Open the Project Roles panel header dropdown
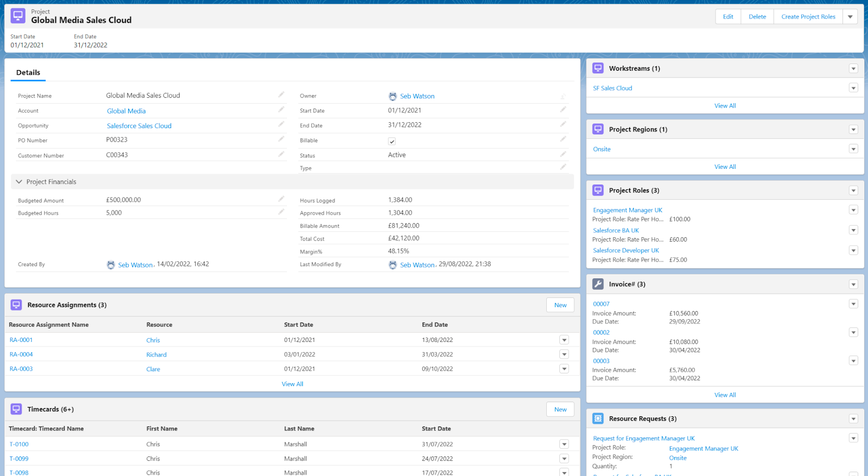The image size is (868, 476). pyautogui.click(x=853, y=191)
